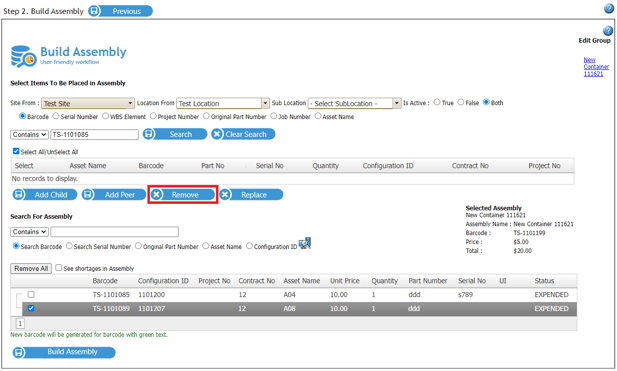Image resolution: width=617 pixels, height=371 pixels.
Task: Open the New Container 111621 link
Action: (x=596, y=67)
